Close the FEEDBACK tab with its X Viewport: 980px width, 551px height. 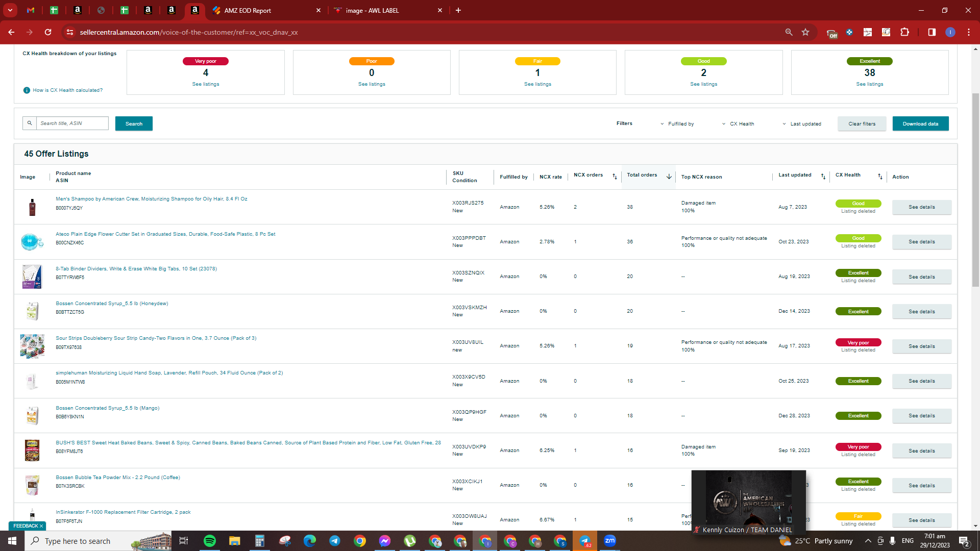[x=41, y=526]
